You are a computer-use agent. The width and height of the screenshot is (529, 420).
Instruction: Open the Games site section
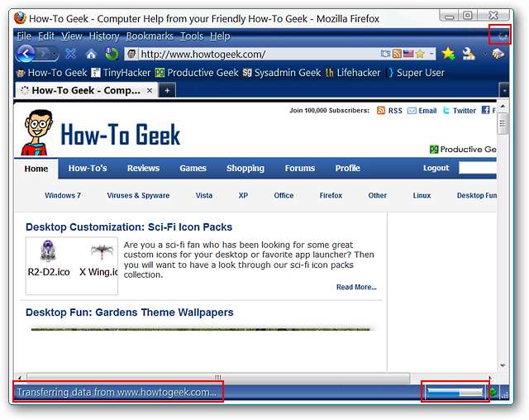[193, 168]
